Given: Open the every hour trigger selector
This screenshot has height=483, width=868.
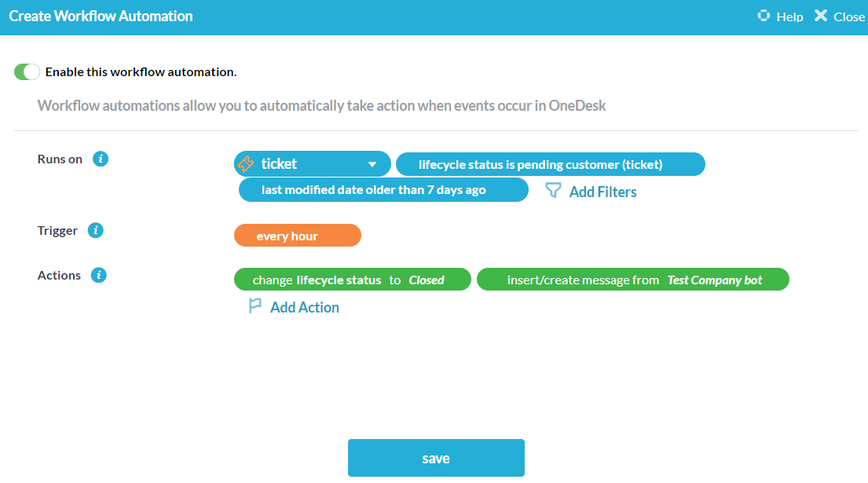Looking at the screenshot, I should [297, 236].
